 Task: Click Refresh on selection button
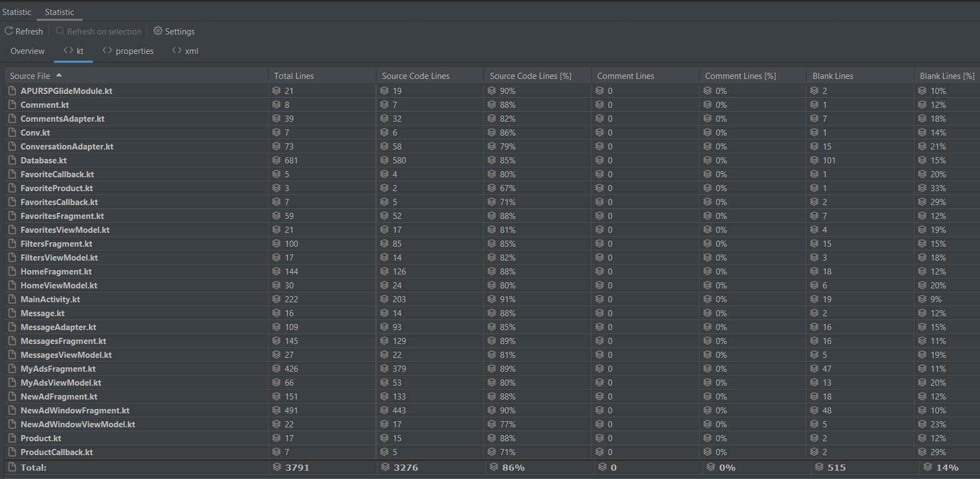pos(99,32)
